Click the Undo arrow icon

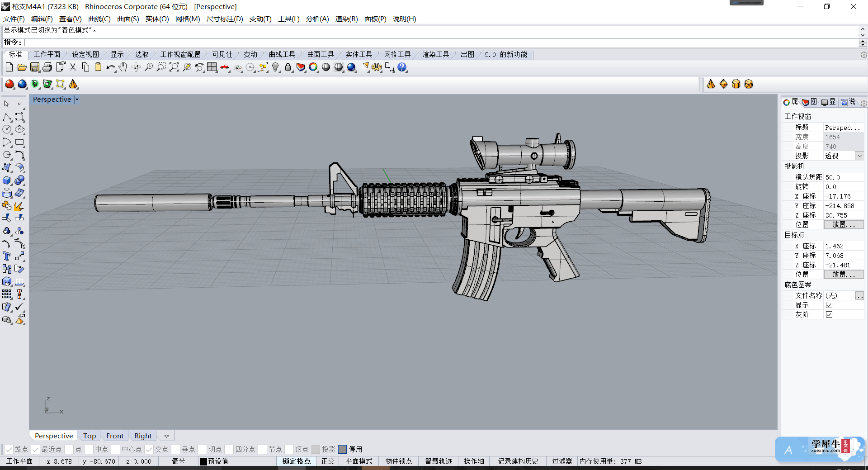110,67
